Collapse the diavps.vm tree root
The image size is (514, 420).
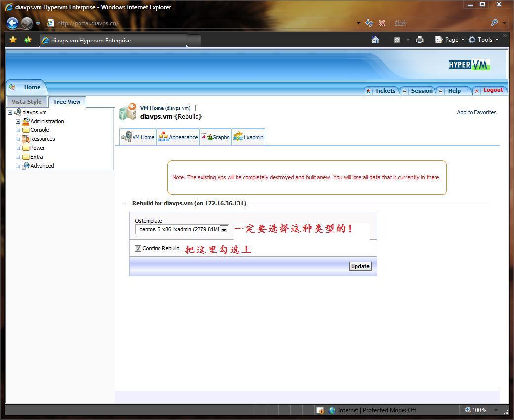pyautogui.click(x=10, y=112)
